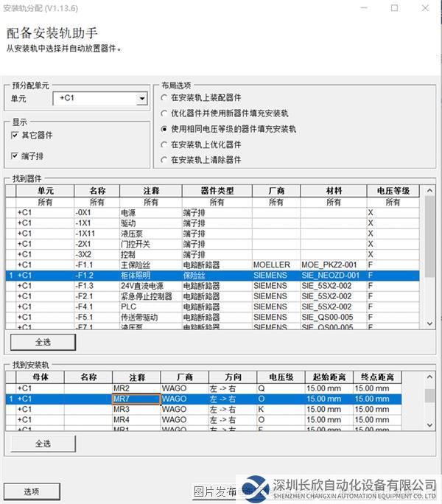Choose 优化器件并使用新器件填充安装轨 option

tap(164, 113)
